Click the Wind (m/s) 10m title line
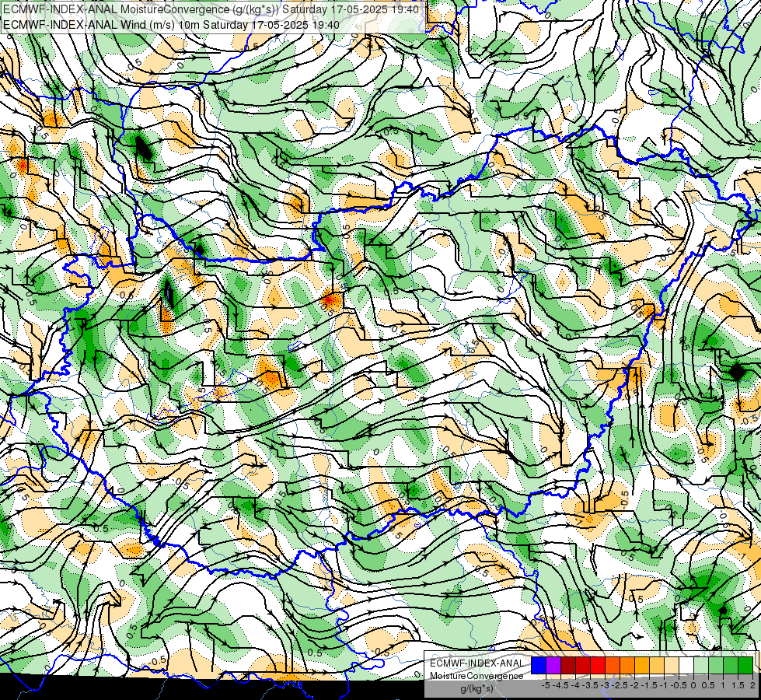 pyautogui.click(x=171, y=24)
